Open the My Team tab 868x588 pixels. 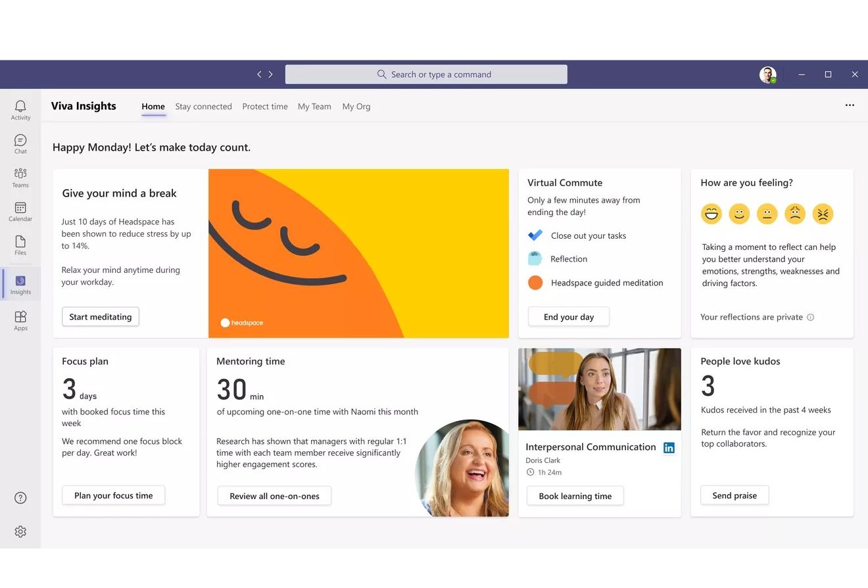point(314,107)
